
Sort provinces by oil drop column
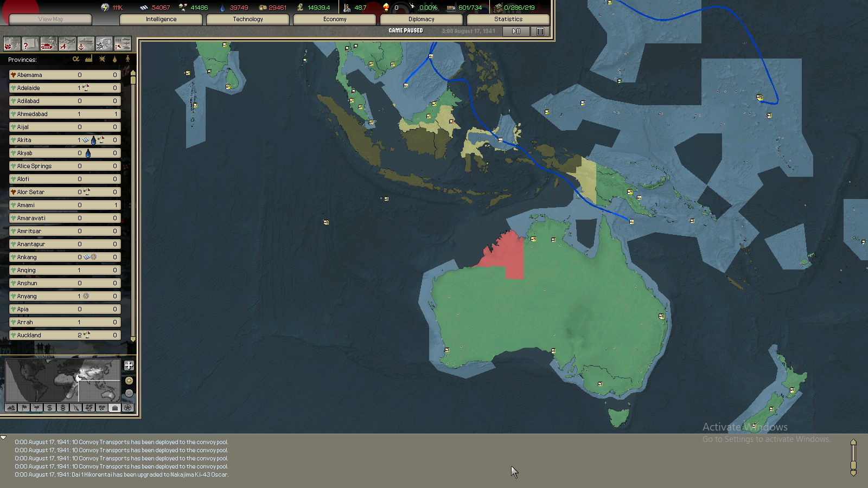pyautogui.click(x=114, y=59)
